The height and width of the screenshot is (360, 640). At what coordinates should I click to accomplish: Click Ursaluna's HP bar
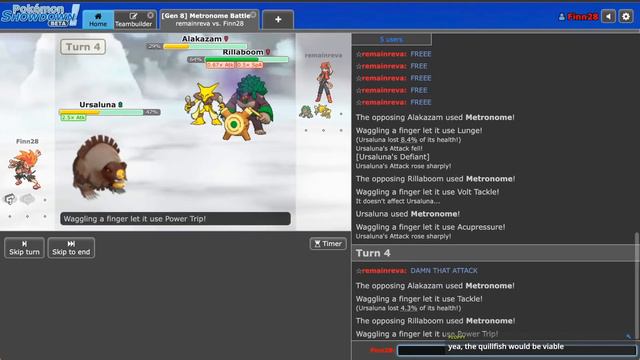(x=101, y=112)
